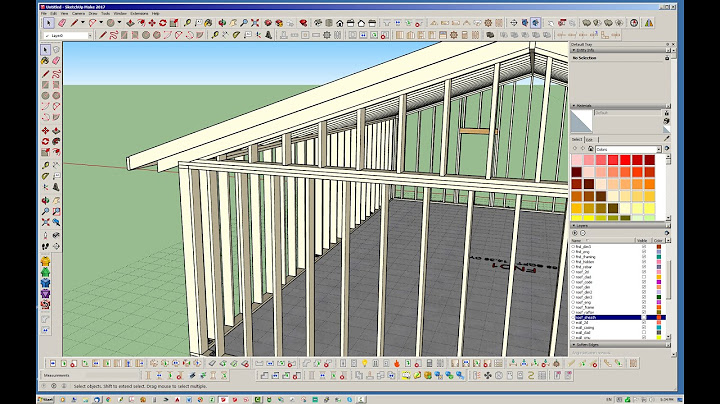Image resolution: width=720 pixels, height=404 pixels.
Task: Select the Tape Measure tool in top toolbar
Action: (x=187, y=23)
